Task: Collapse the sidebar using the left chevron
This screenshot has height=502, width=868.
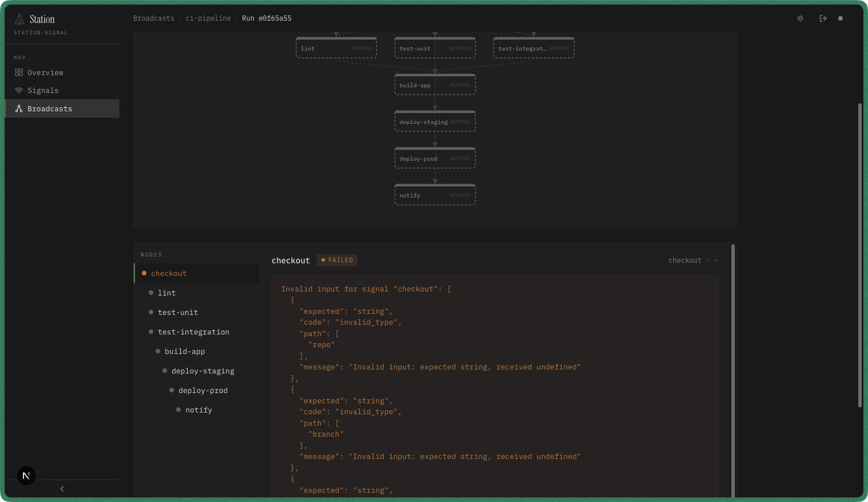Action: point(61,488)
